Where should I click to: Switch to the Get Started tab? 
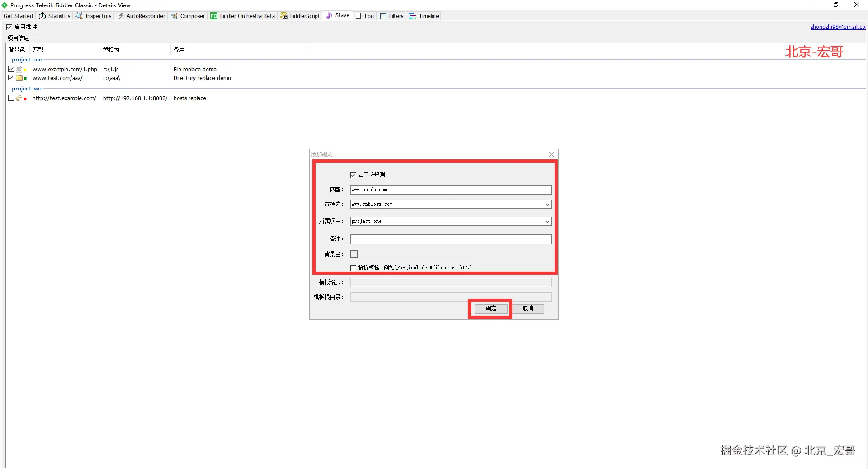click(x=18, y=16)
